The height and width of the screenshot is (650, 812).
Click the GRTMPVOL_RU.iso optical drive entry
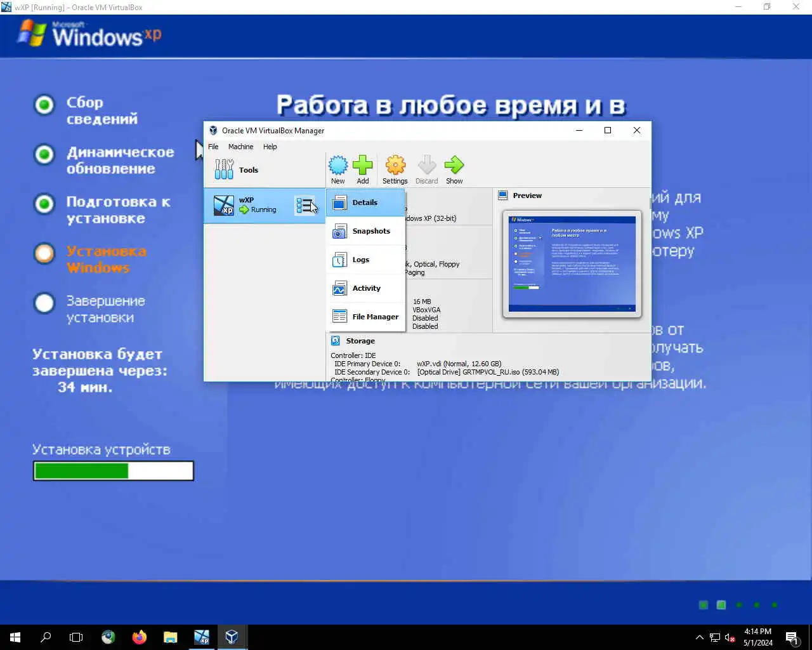coord(488,372)
